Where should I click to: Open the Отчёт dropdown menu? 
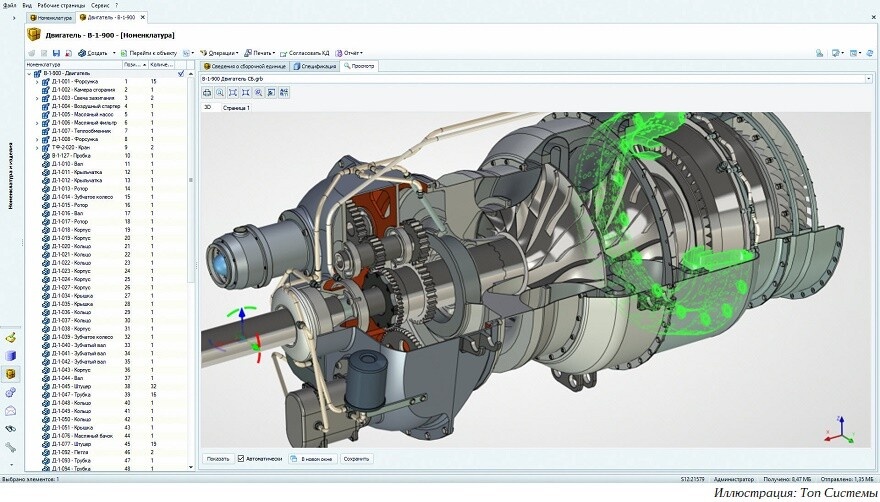[x=349, y=53]
